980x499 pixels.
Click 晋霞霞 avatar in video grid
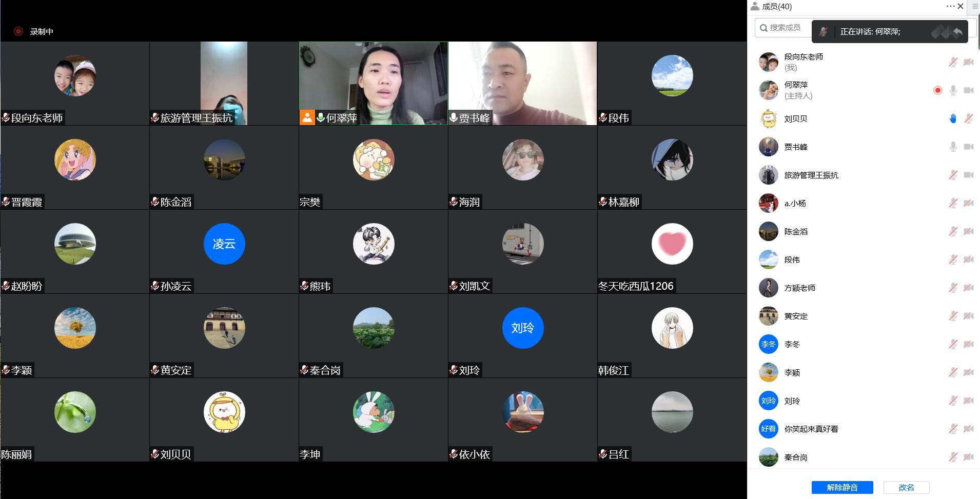point(75,159)
